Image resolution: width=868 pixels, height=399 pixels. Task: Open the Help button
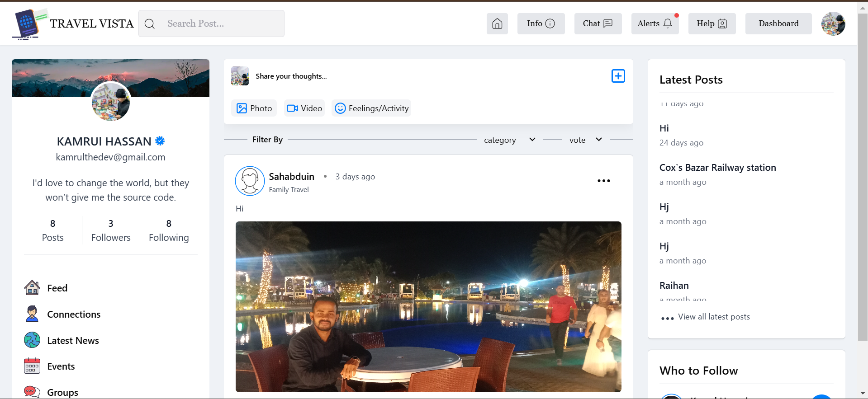tap(712, 23)
